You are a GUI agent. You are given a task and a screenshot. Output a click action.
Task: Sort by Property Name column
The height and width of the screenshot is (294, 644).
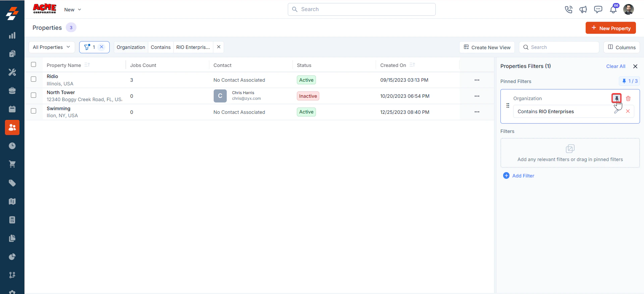tap(87, 65)
